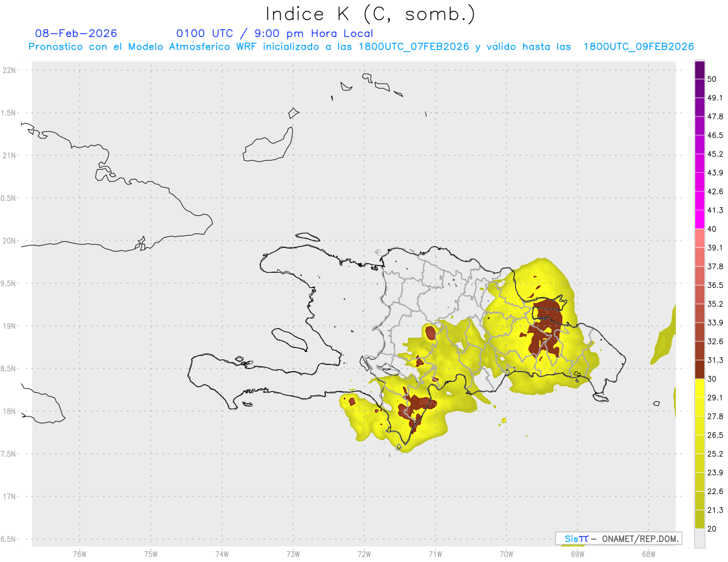
Task: Click the "17N" latitude axis label
Action: (9, 497)
